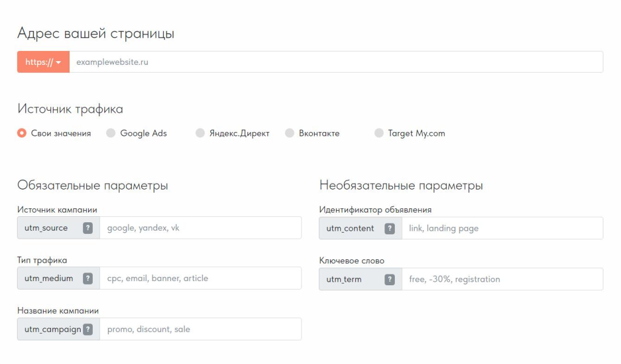Viewport: 621px width, 364px height.
Task: Click the utm_source prefix label
Action: (46, 228)
